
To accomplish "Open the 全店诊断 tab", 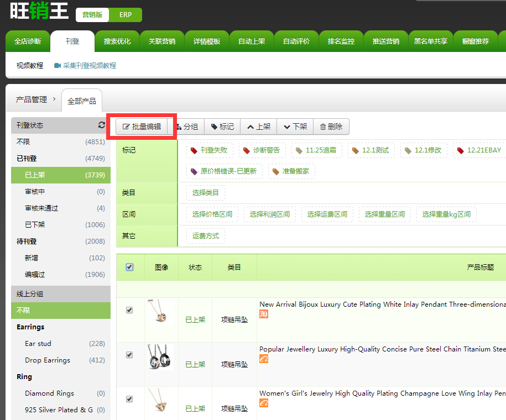I will pos(28,41).
